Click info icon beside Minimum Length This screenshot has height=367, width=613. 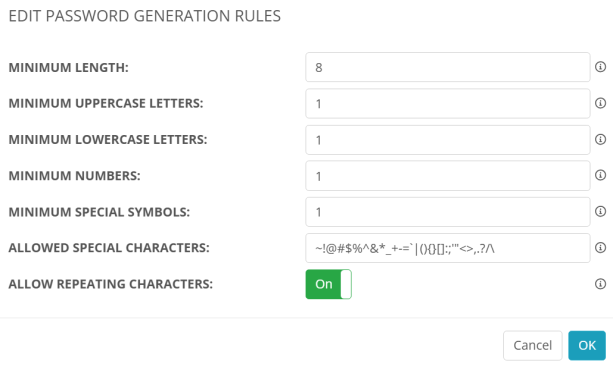600,67
